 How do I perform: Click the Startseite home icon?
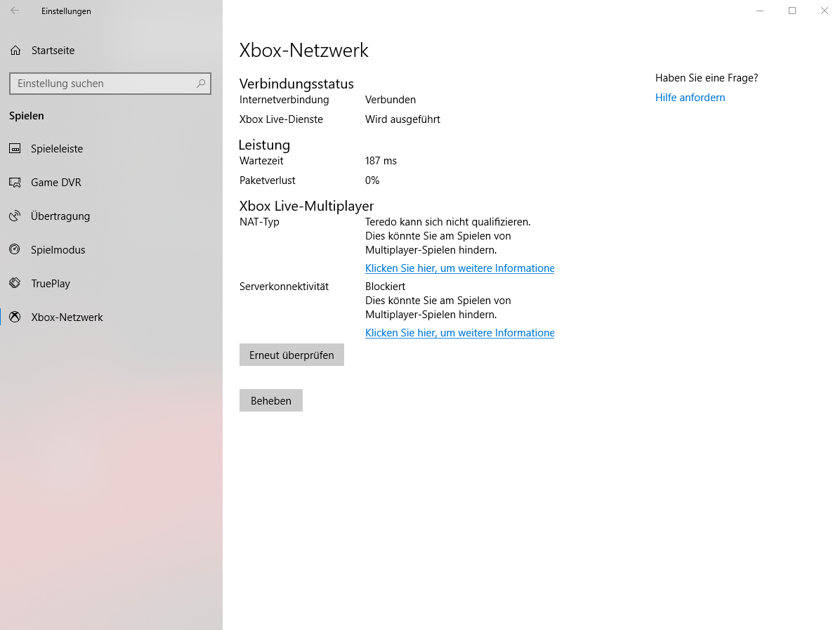click(x=15, y=51)
